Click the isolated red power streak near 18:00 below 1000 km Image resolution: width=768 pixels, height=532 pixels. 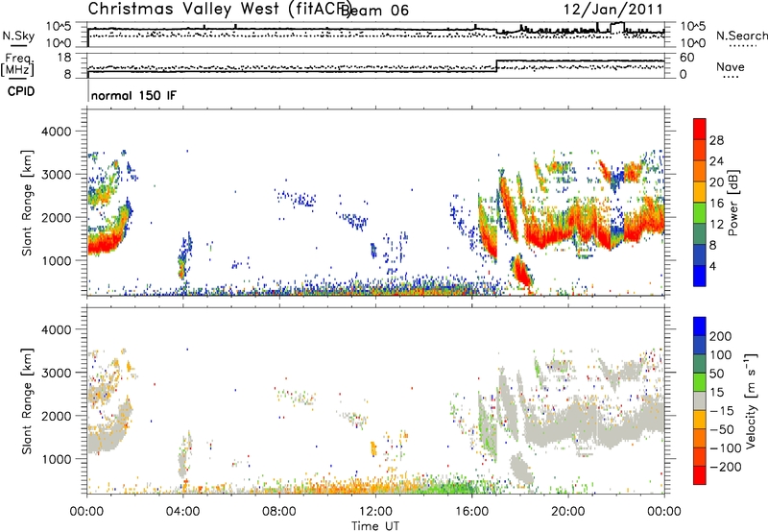(521, 271)
